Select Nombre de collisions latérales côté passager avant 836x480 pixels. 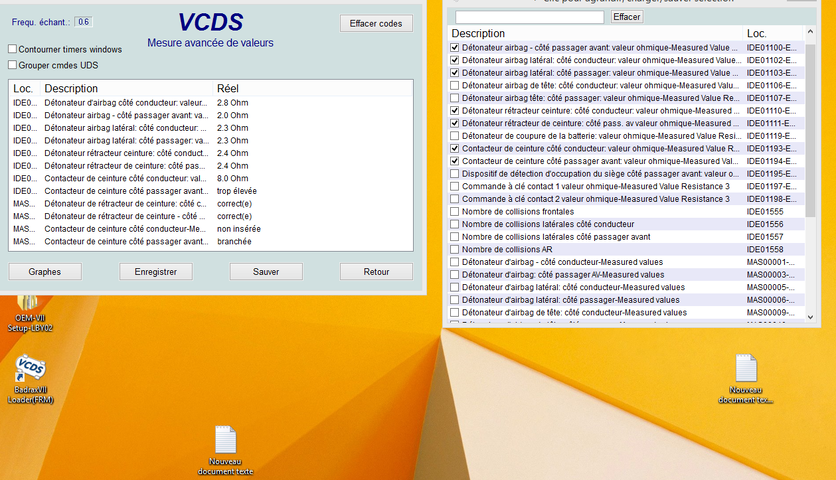pos(627,237)
